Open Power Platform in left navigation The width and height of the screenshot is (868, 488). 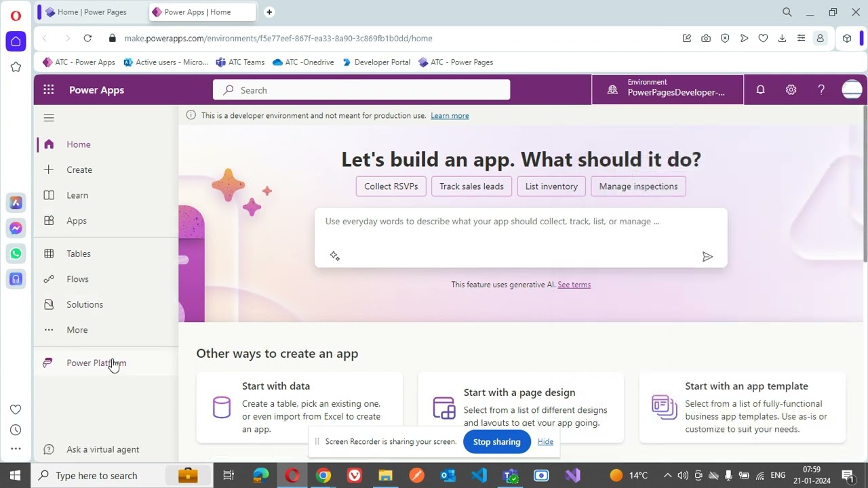(106, 363)
